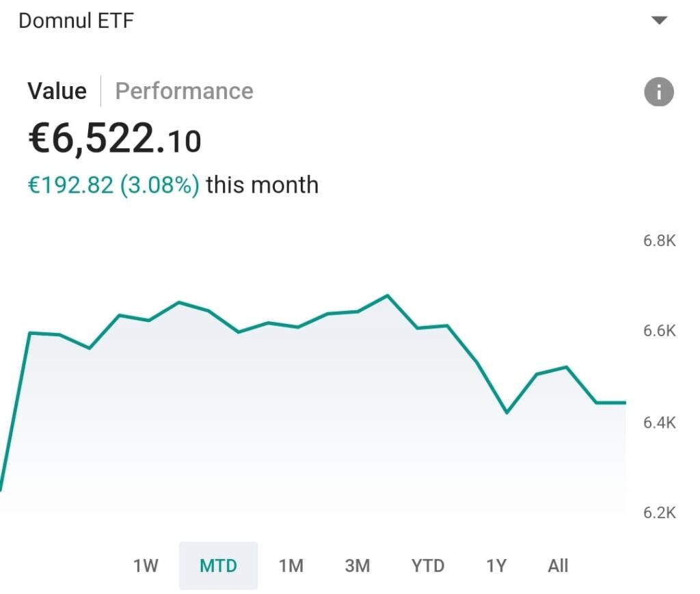Click the "this month" label text
The height and width of the screenshot is (594, 700).
[x=262, y=185]
